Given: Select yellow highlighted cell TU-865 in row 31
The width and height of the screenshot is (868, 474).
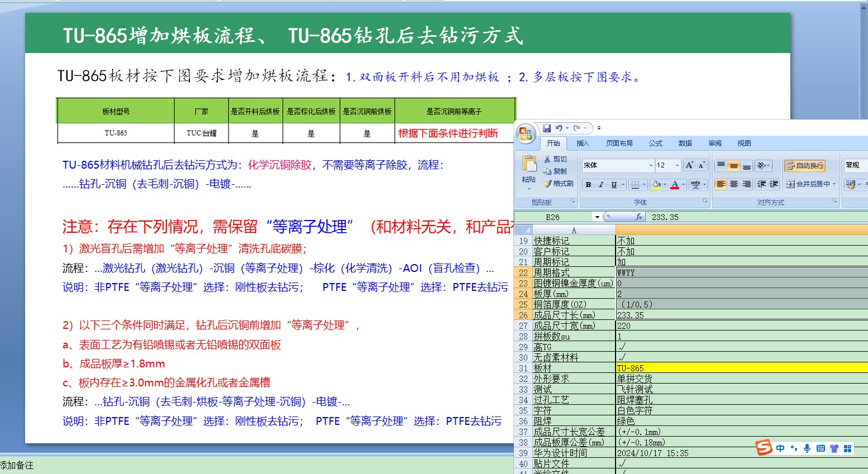Looking at the screenshot, I should tap(742, 368).
